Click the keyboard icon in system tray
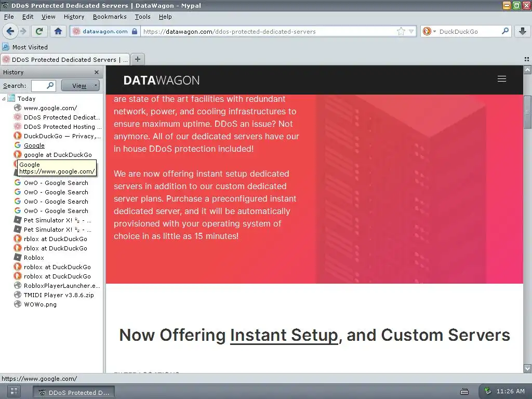This screenshot has width=532, height=399. [464, 392]
